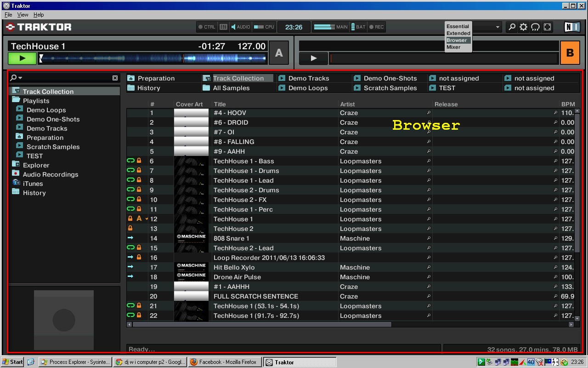Click into the browser search field

67,78
